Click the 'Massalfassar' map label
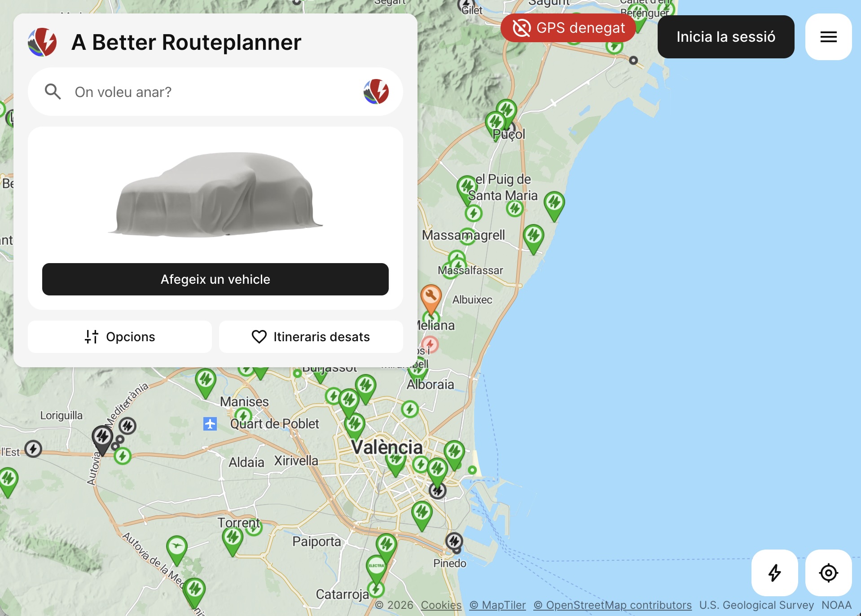The image size is (861, 616). 470,270
